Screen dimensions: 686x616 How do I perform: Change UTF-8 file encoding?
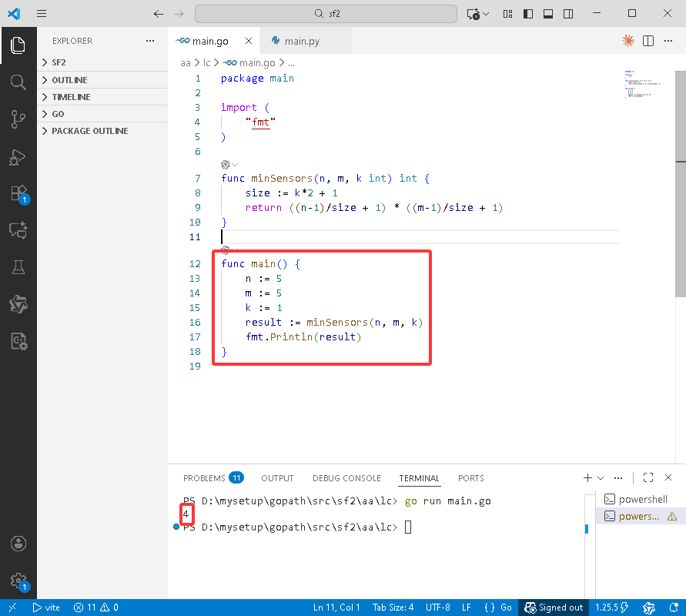click(x=438, y=608)
